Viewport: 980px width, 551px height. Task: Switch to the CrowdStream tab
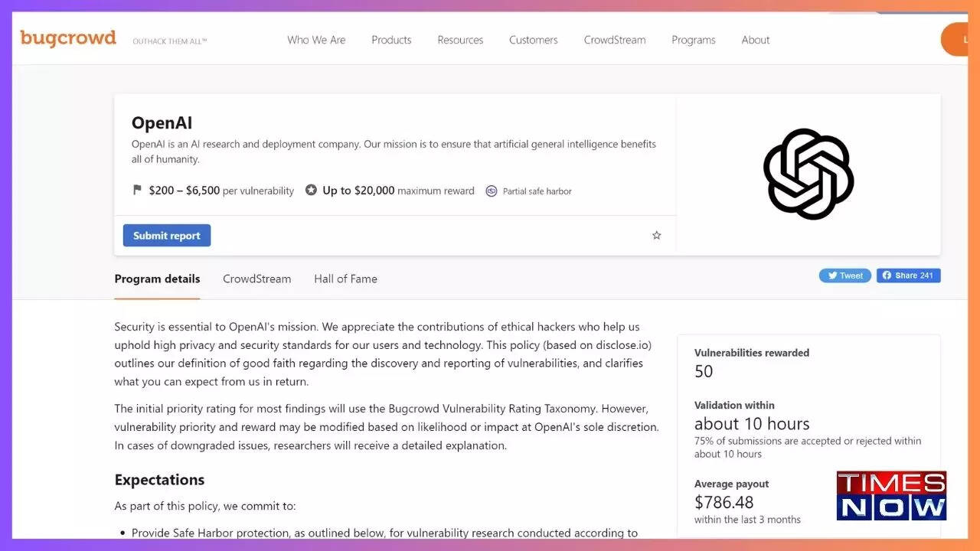pos(256,279)
